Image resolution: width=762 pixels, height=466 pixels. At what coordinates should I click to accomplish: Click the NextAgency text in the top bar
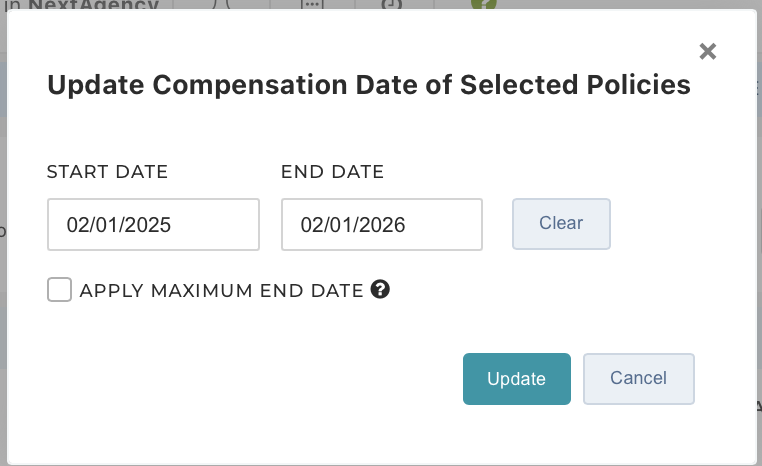click(93, 4)
